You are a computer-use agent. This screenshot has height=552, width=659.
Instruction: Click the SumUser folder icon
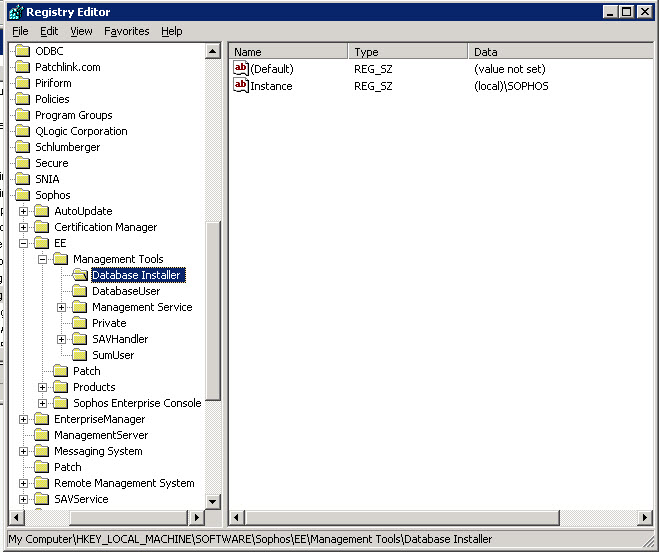pos(79,355)
